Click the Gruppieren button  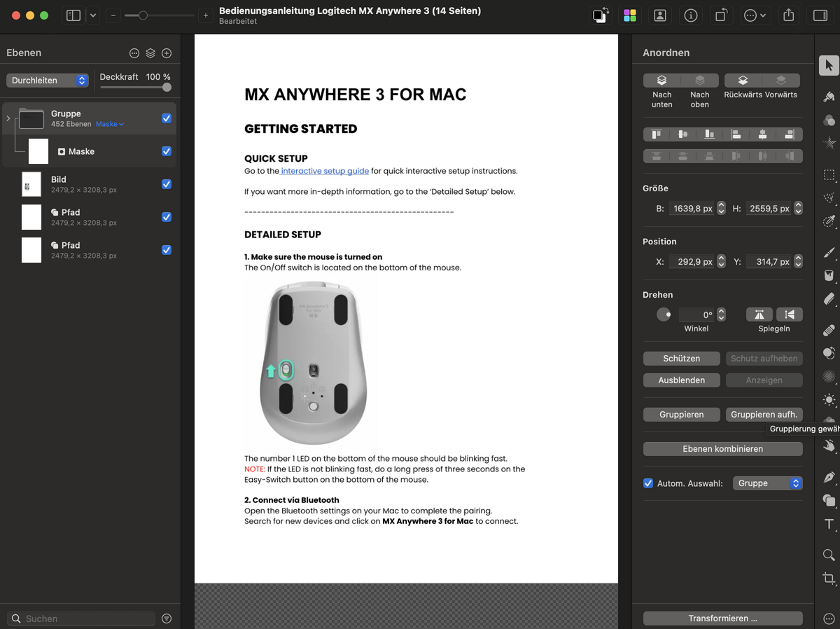[x=681, y=414]
